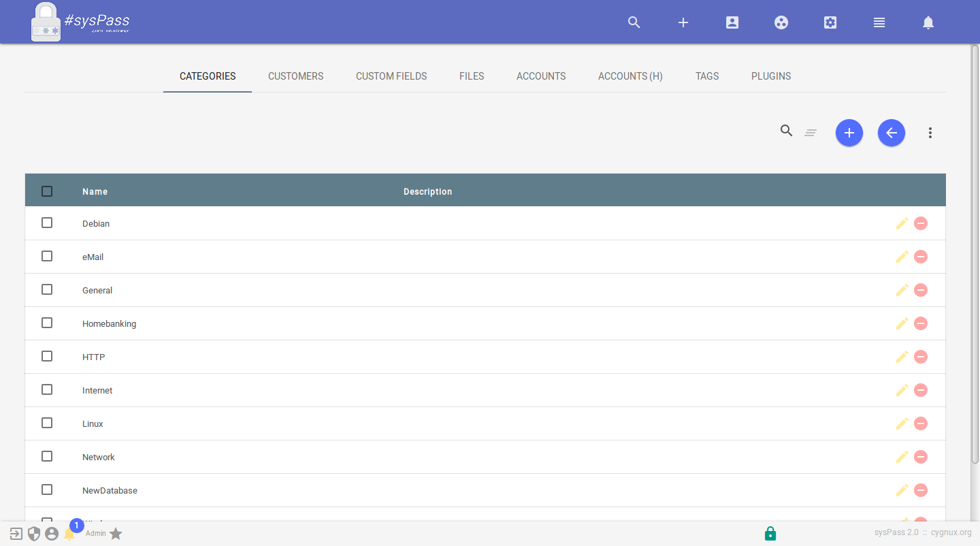
Task: Click the green lock icon in the footer
Action: [770, 533]
